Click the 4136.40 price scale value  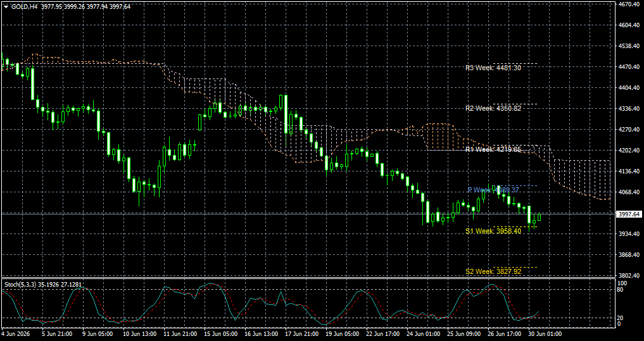(629, 171)
